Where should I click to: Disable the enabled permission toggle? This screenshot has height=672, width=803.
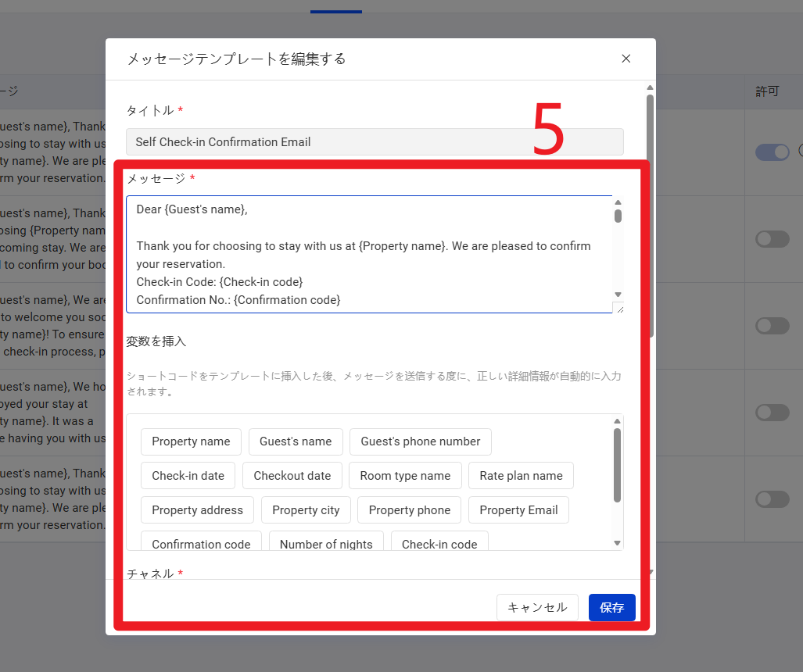coord(772,152)
